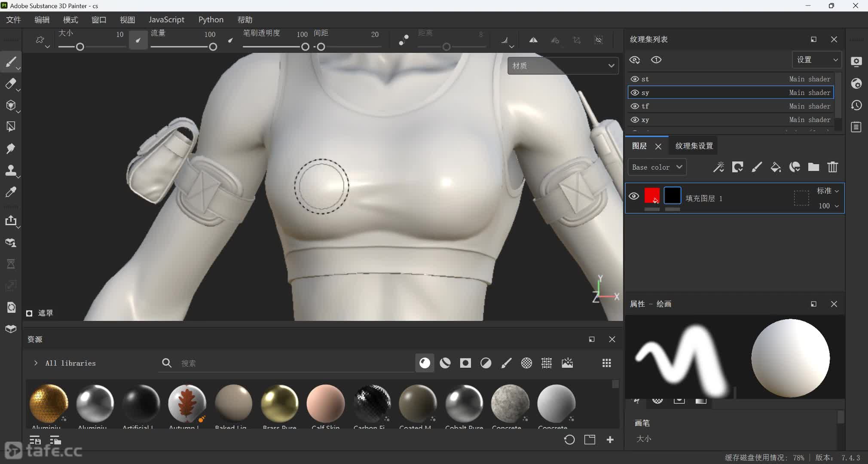Toggle visibility of st texture set
The width and height of the screenshot is (868, 464).
coord(635,79)
